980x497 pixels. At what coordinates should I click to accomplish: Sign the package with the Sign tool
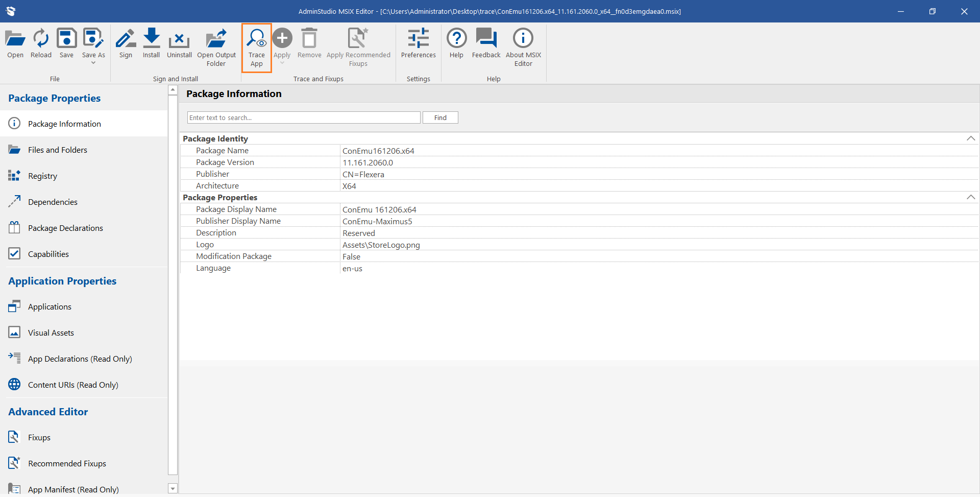126,44
